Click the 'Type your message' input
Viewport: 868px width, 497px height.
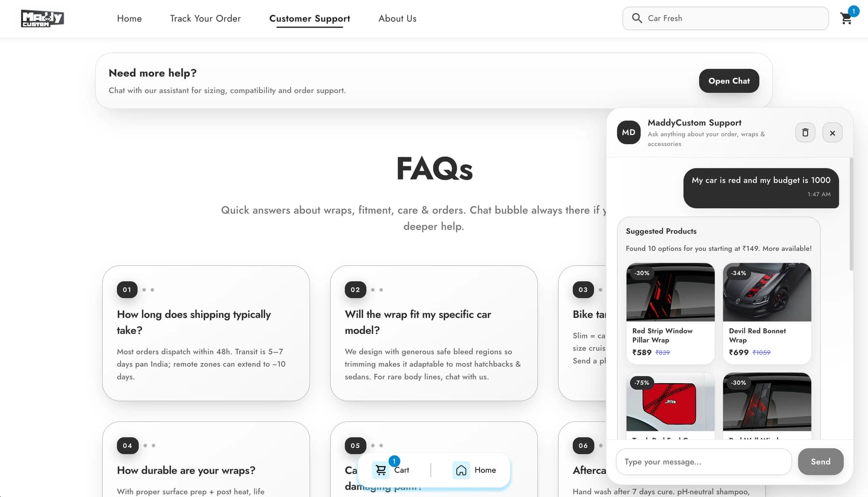coord(704,462)
